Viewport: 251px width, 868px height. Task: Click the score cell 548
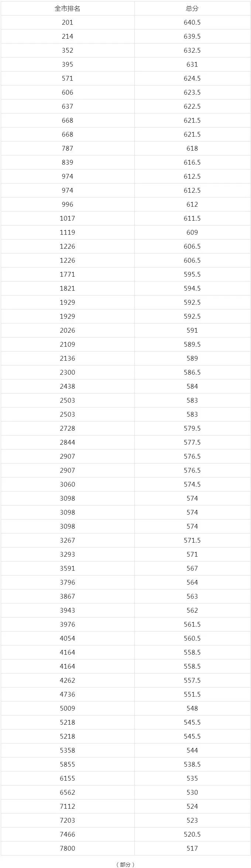192,708
